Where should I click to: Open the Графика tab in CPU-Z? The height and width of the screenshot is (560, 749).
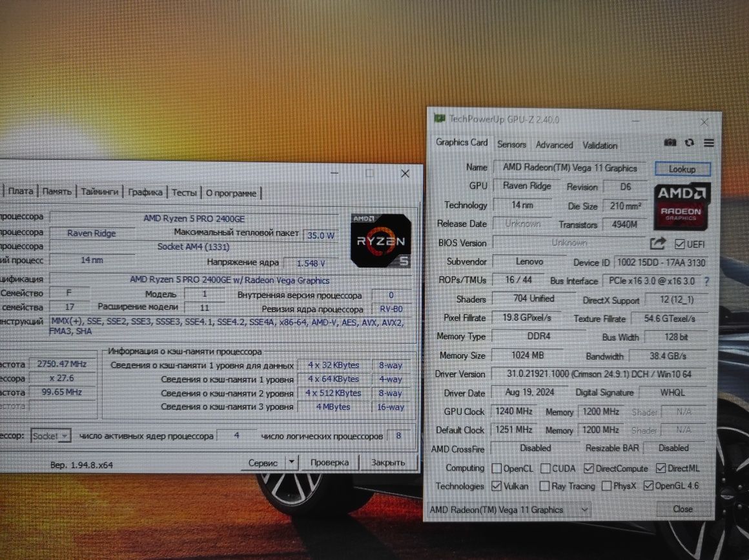145,192
